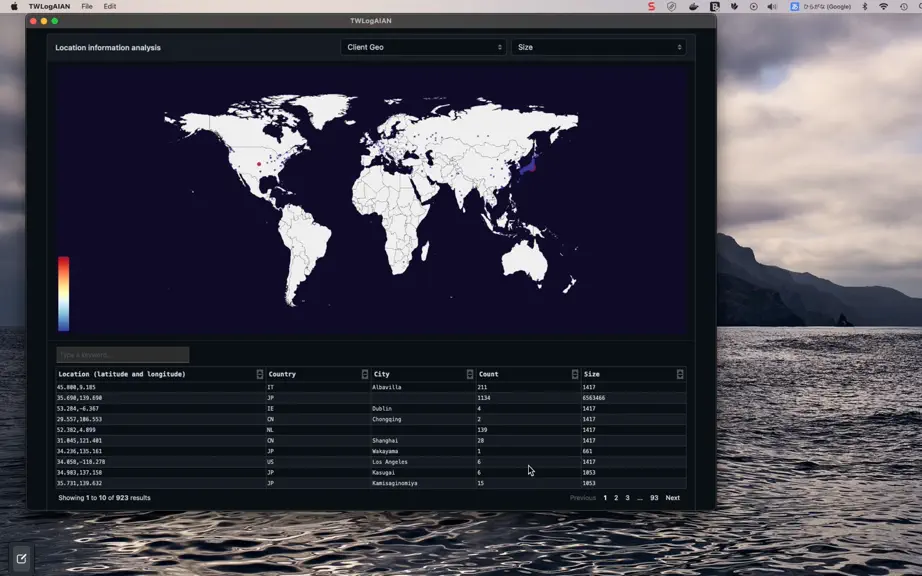Open the Wi-Fi status icon
This screenshot has width=922, height=576.
[883, 6]
